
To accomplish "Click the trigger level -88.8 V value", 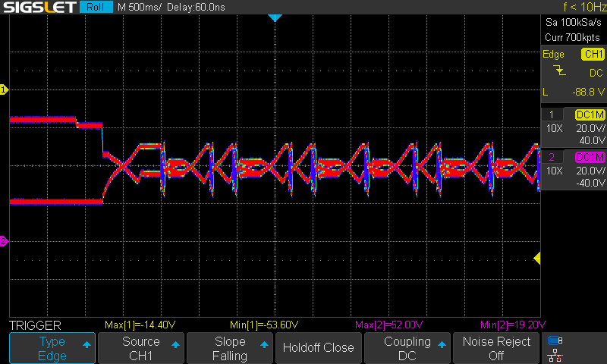I will (588, 92).
